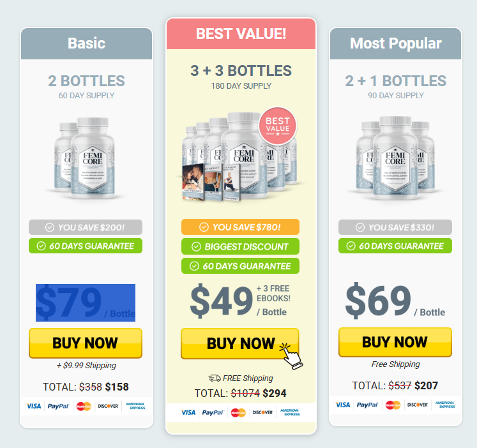Click checkmark beside You Save $780
Viewport: 477px width, 448px height.
click(204, 227)
